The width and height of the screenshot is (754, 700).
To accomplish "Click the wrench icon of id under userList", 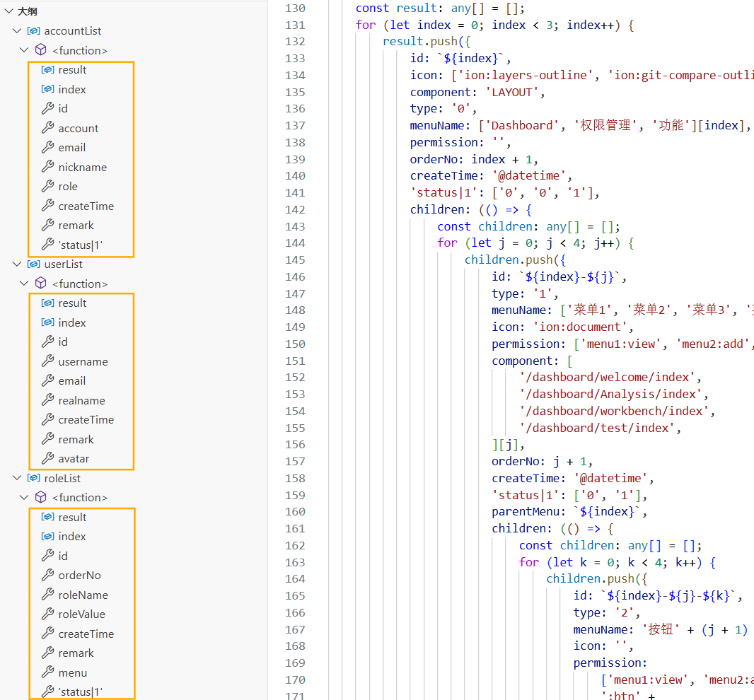I will 47,342.
